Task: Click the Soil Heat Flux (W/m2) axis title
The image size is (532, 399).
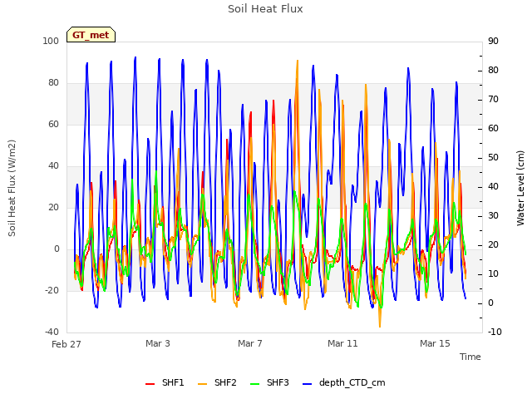Action: (x=12, y=188)
